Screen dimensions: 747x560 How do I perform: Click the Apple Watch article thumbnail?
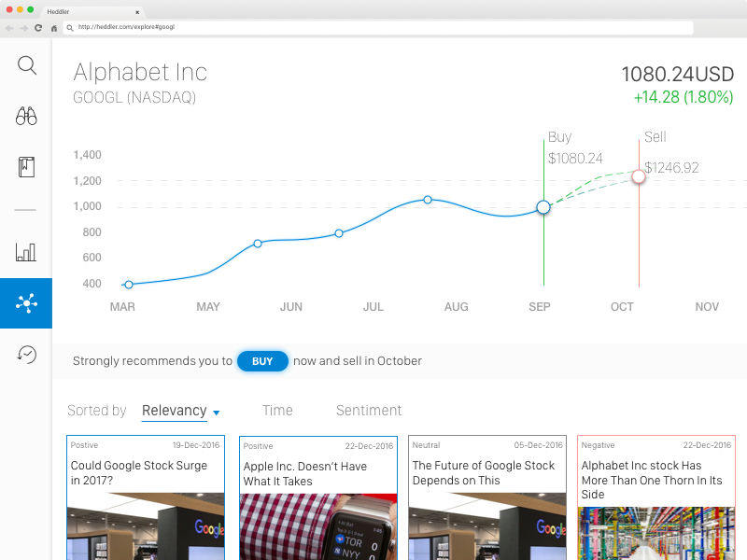318,526
